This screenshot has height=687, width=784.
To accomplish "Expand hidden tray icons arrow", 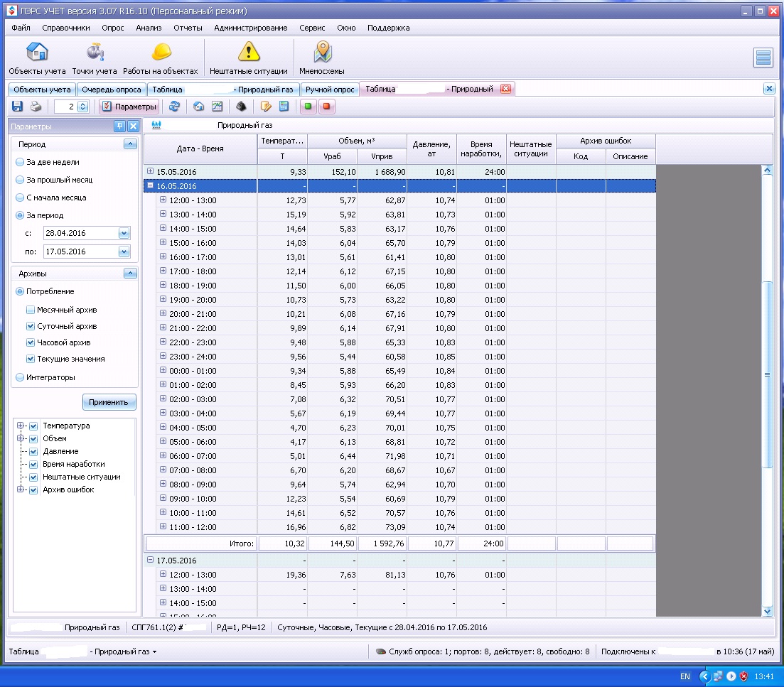I will coord(704,676).
